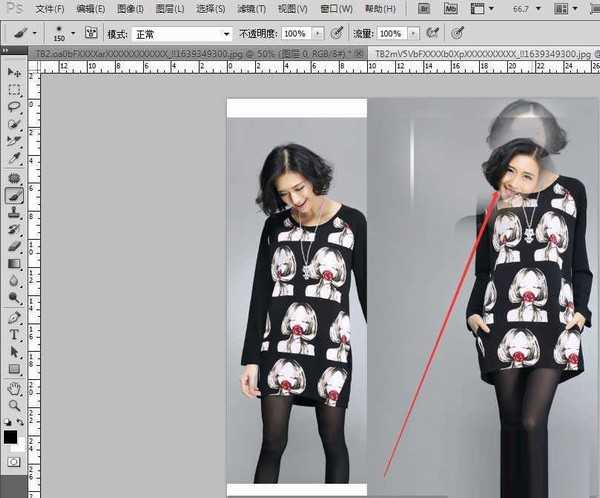Switch to the Hand tool
600x498 pixels.
14,388
